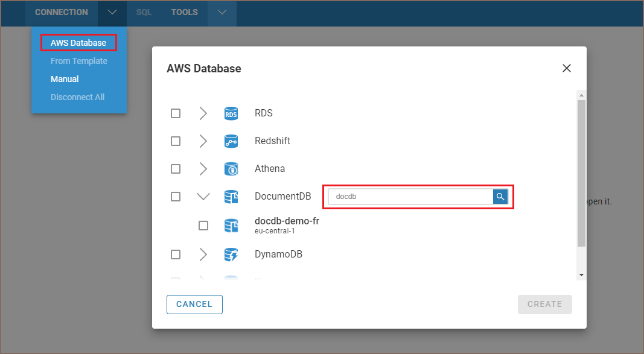Click the magnifier search icon button
644x354 pixels.
[x=500, y=197]
